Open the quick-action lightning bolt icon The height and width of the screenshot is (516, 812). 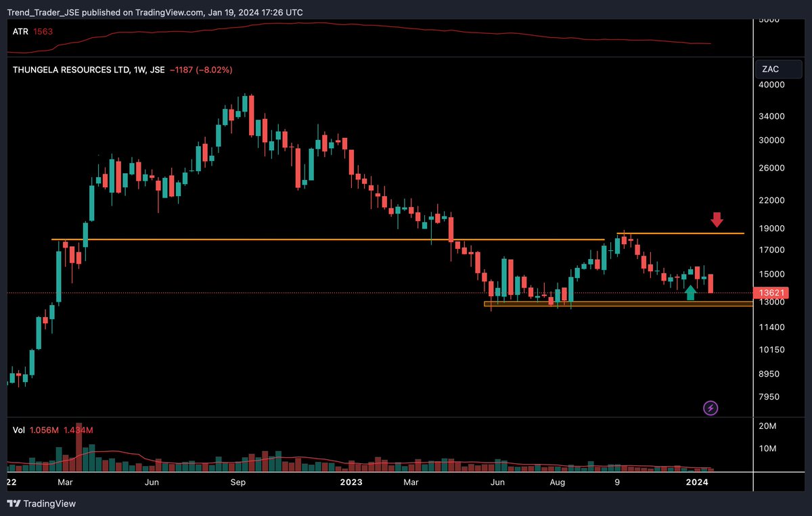coord(710,408)
